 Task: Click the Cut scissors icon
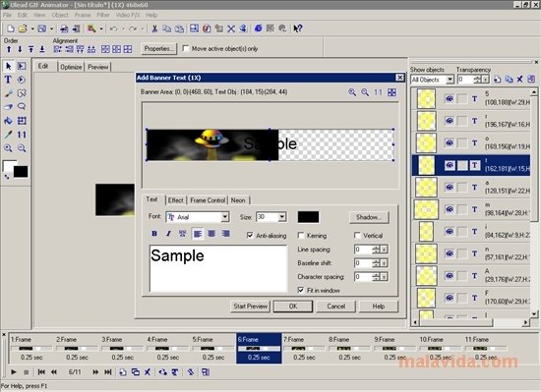(x=154, y=28)
